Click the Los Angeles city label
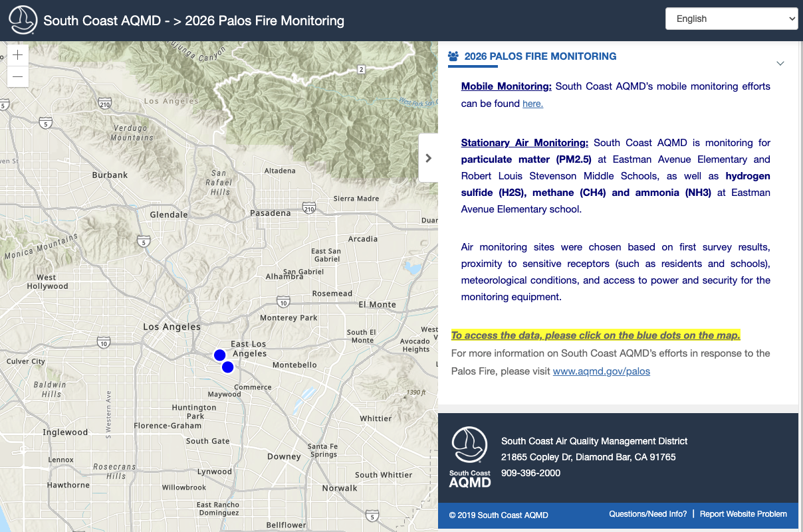 pyautogui.click(x=172, y=327)
